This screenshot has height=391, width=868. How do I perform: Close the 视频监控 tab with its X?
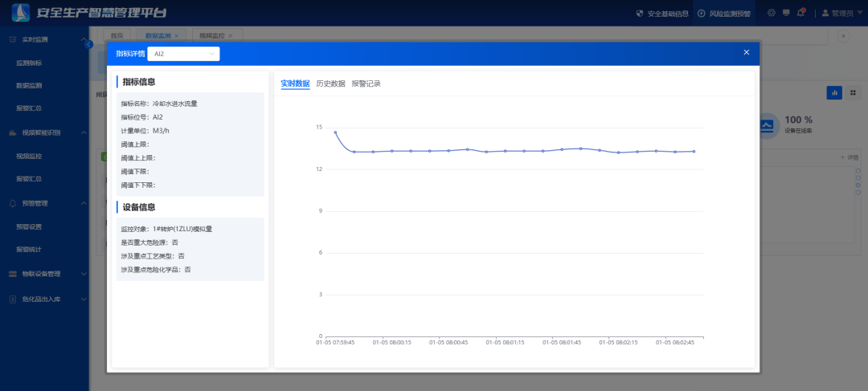pyautogui.click(x=231, y=36)
